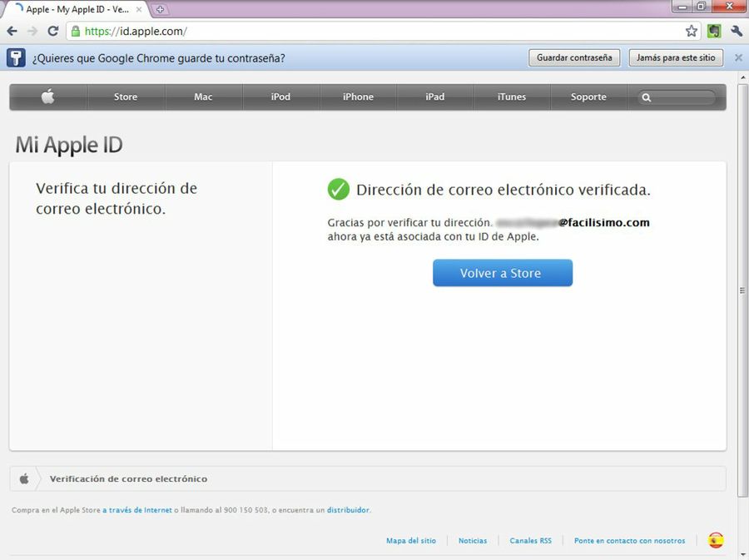This screenshot has height=560, width=749.
Task: Click the Apple logo in the navigation bar
Action: 47,97
